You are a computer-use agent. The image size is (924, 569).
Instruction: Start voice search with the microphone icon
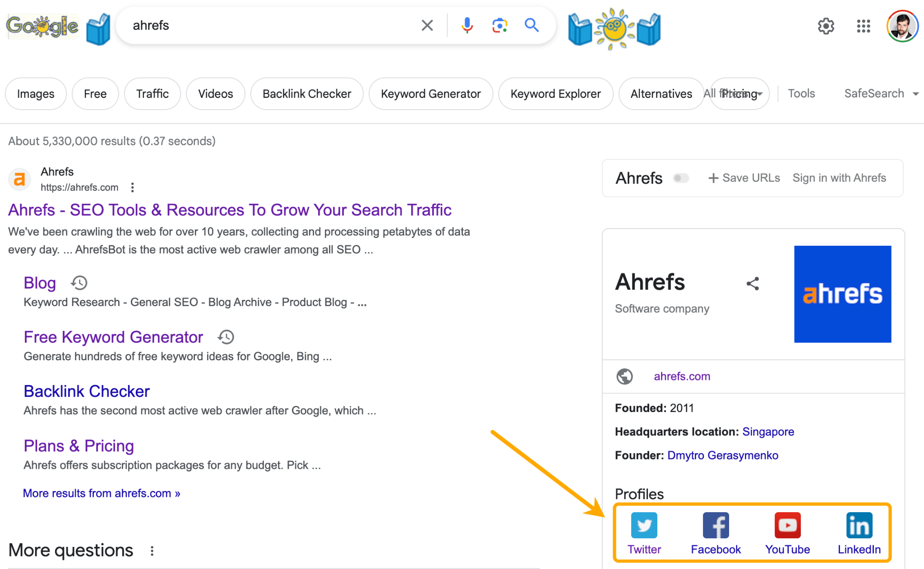467,26
